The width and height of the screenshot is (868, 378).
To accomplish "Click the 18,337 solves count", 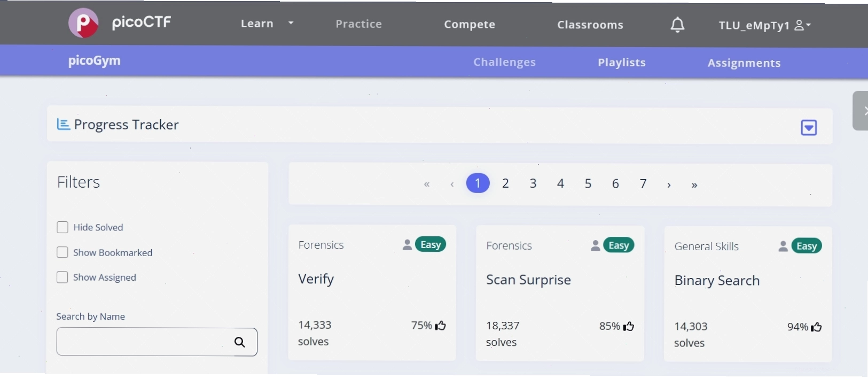I will point(503,334).
